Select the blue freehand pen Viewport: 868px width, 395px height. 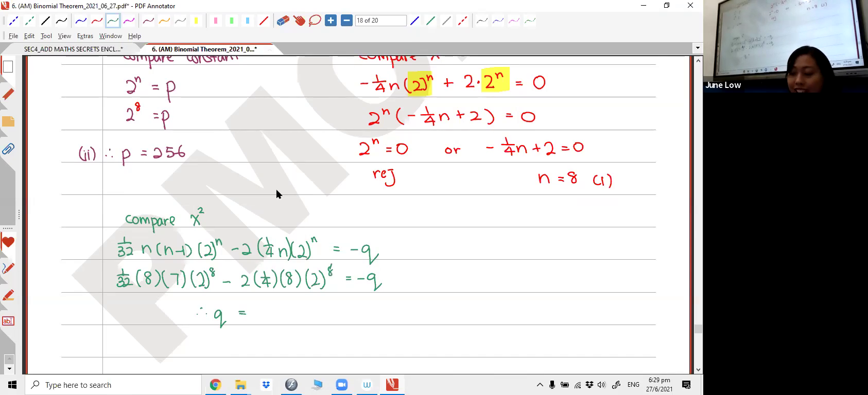(81, 21)
